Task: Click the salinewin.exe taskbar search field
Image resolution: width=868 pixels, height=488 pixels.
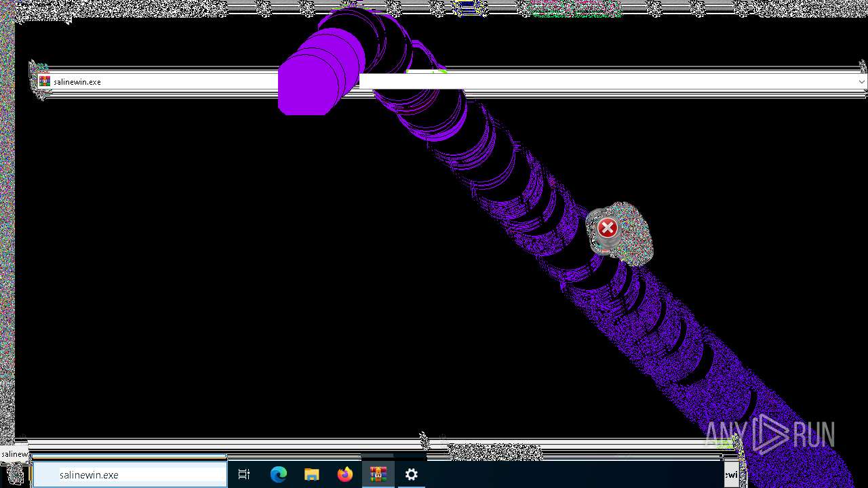Action: click(130, 475)
